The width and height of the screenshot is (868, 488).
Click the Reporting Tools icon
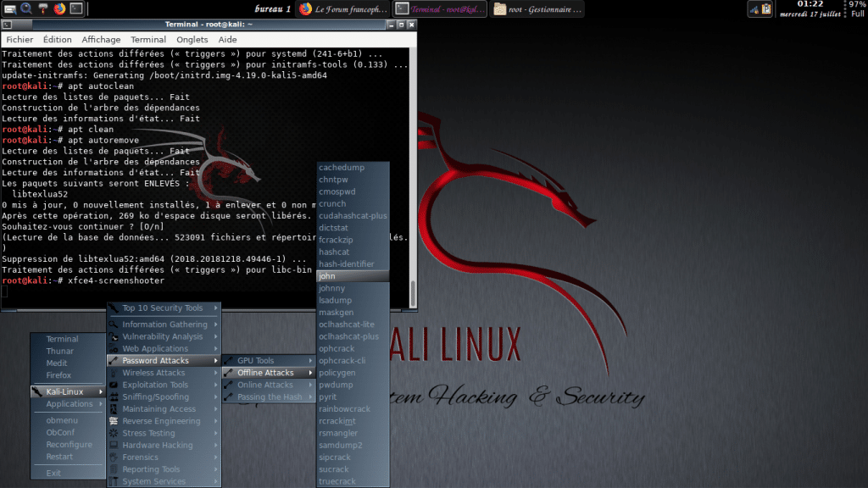(x=114, y=469)
